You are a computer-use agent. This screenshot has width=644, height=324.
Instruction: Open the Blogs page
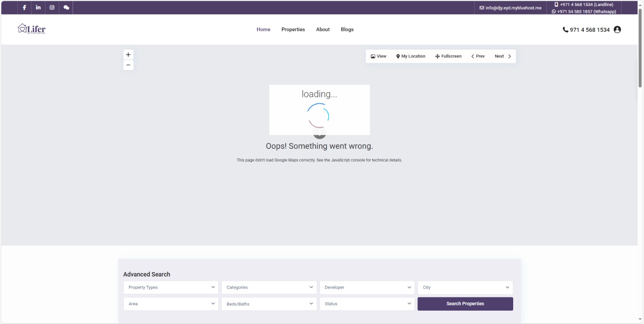coord(347,29)
